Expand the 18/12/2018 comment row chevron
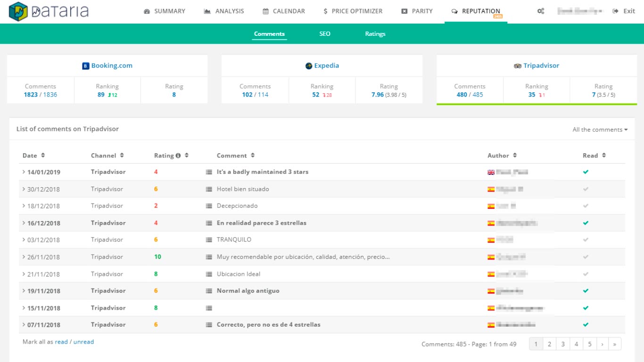Image resolution: width=644 pixels, height=362 pixels. [x=24, y=206]
